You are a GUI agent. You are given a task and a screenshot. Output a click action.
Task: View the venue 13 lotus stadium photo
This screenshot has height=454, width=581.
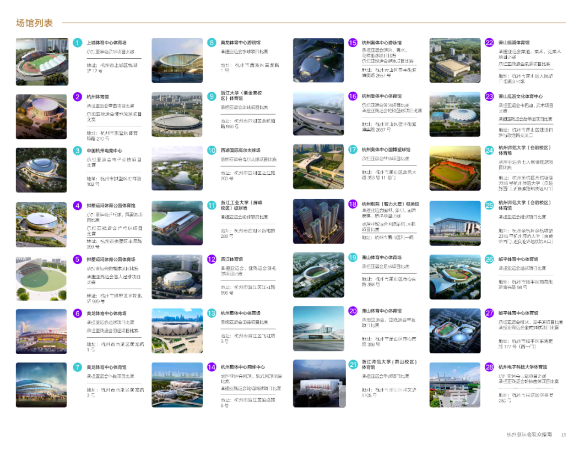click(177, 331)
